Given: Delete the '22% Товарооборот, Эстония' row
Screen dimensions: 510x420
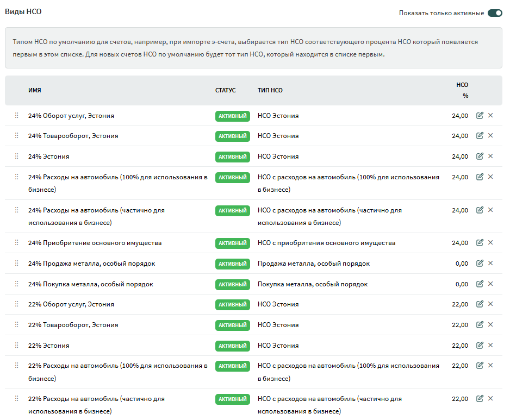Looking at the screenshot, I should [x=490, y=325].
